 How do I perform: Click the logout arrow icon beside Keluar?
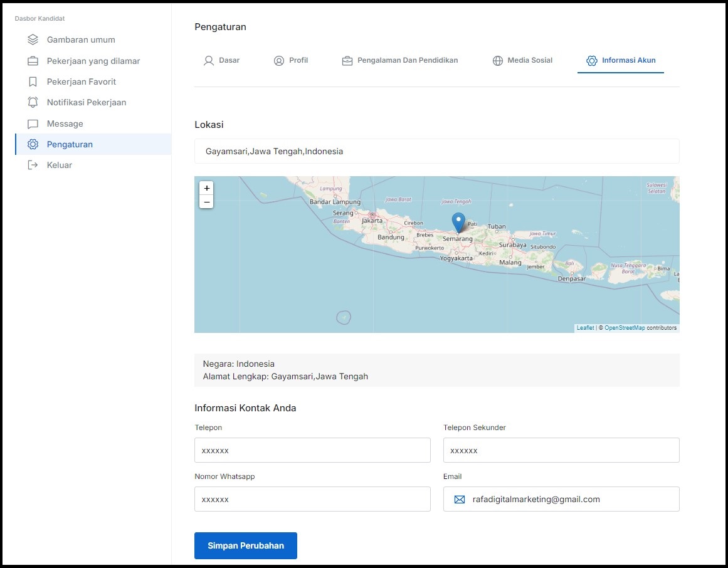coord(33,166)
